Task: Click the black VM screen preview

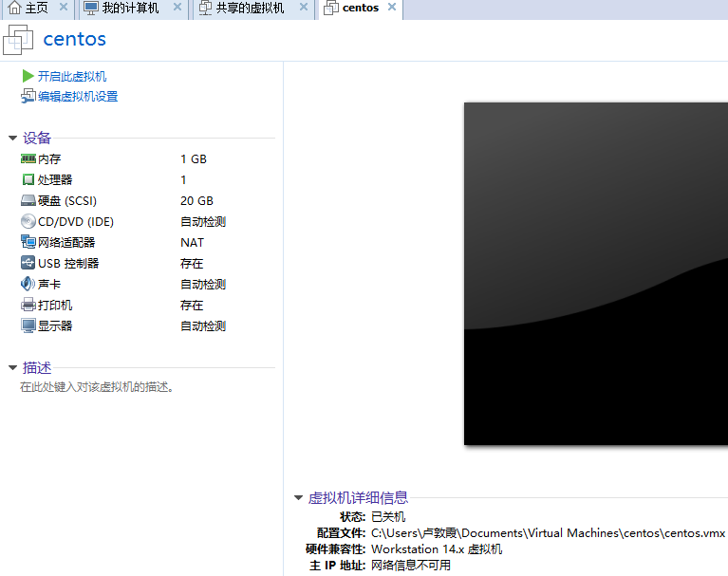Action: tap(596, 273)
